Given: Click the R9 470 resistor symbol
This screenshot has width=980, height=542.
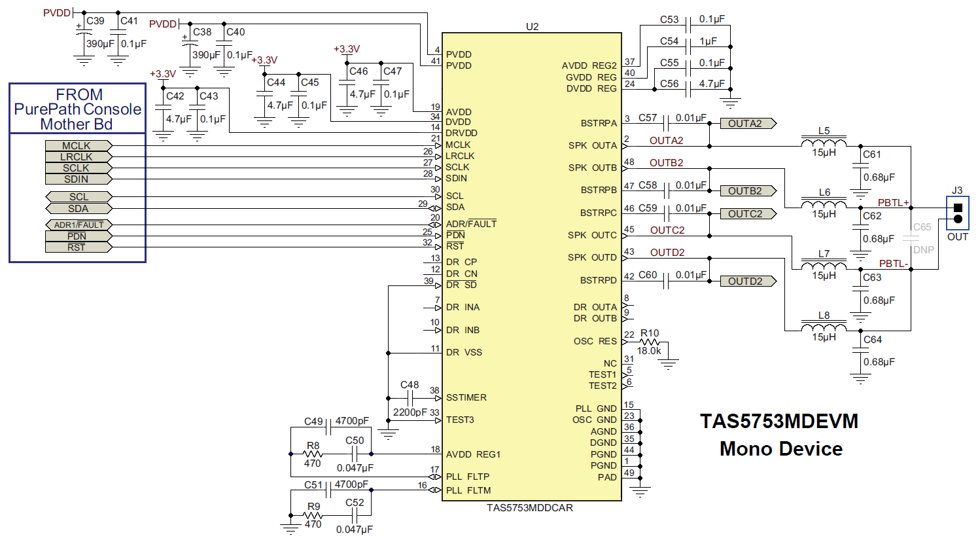Looking at the screenshot, I should 313,515.
